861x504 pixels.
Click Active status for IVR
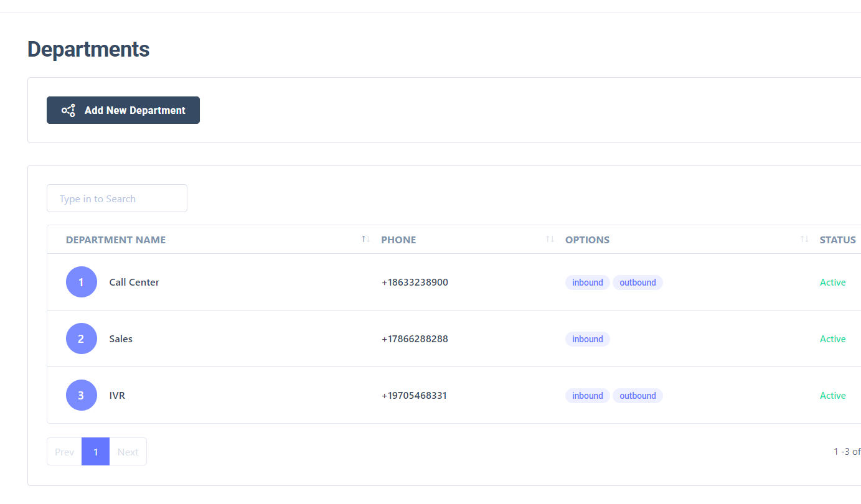point(833,395)
